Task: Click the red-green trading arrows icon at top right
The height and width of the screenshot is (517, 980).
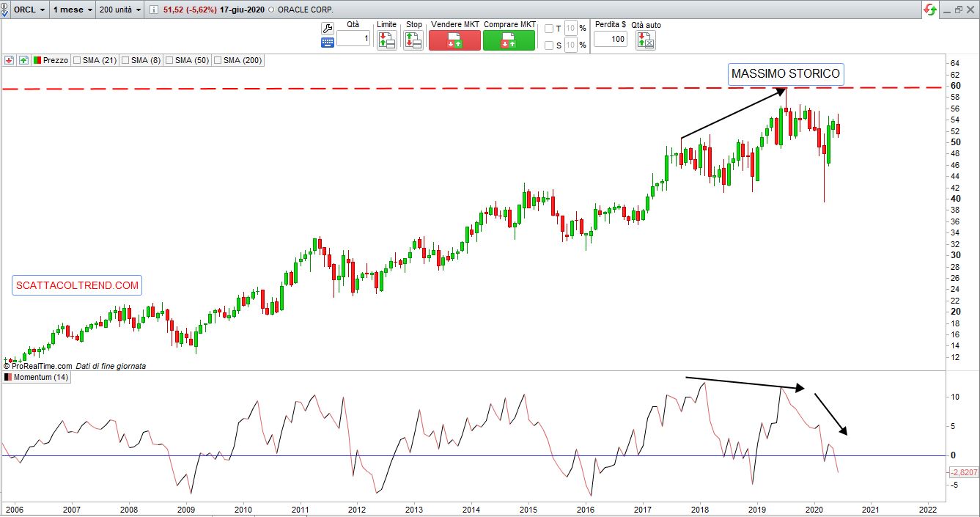Action: (929, 10)
